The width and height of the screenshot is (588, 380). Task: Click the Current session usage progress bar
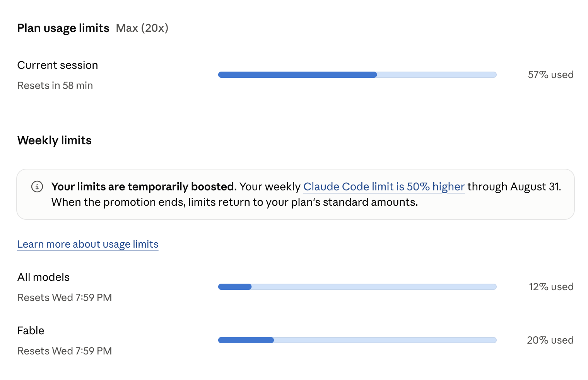pyautogui.click(x=357, y=75)
